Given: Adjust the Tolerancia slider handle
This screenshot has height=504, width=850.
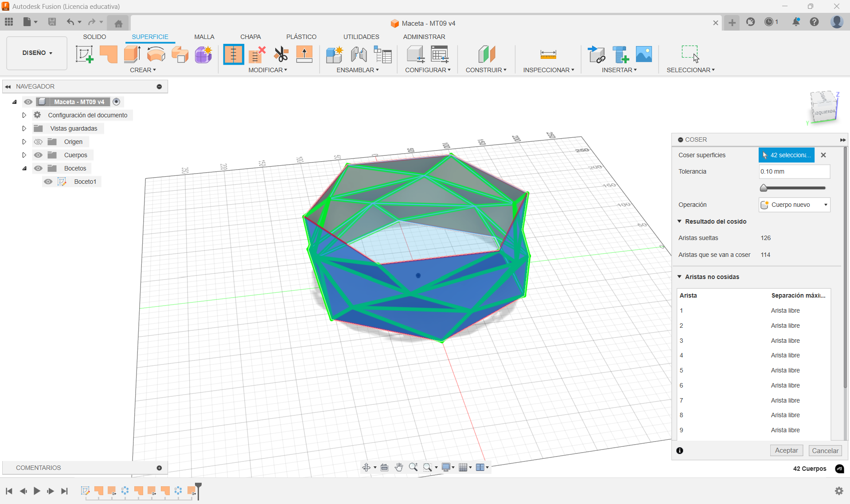Looking at the screenshot, I should pyautogui.click(x=763, y=188).
